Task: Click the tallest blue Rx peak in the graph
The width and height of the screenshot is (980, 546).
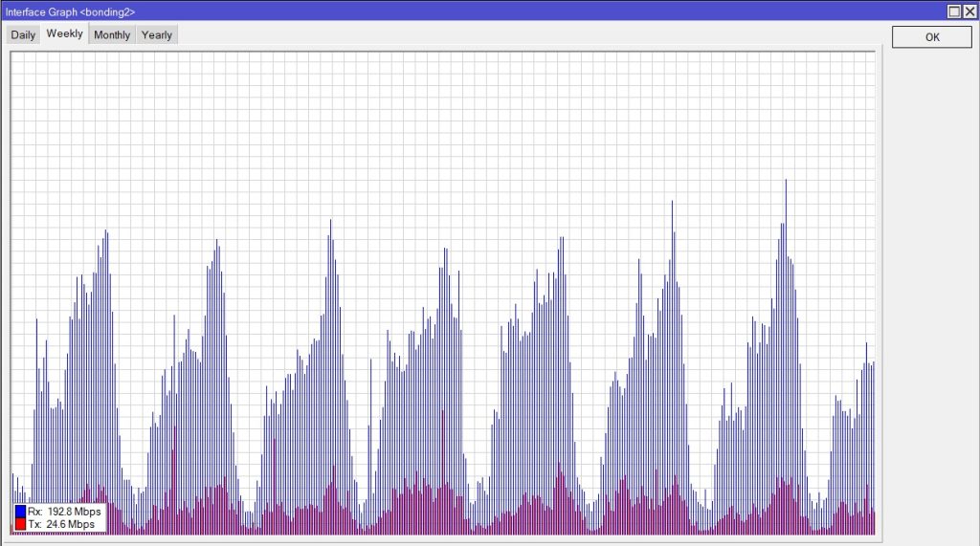Action: [x=786, y=182]
